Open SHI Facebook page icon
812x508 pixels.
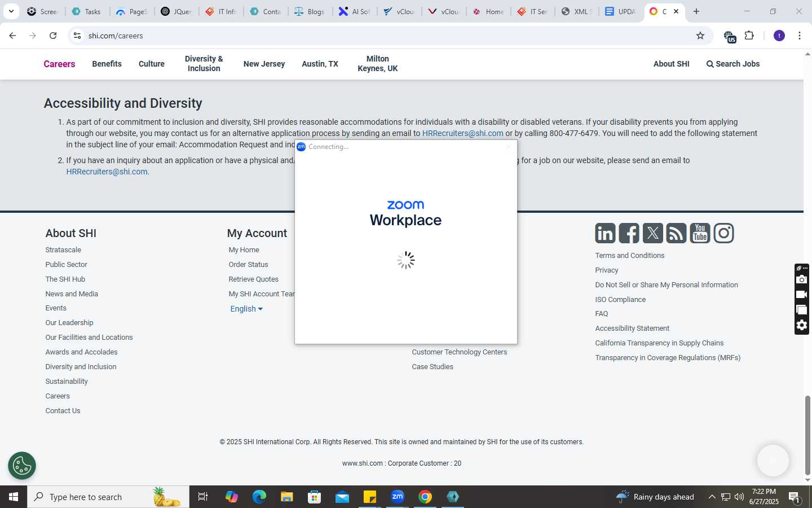629,233
